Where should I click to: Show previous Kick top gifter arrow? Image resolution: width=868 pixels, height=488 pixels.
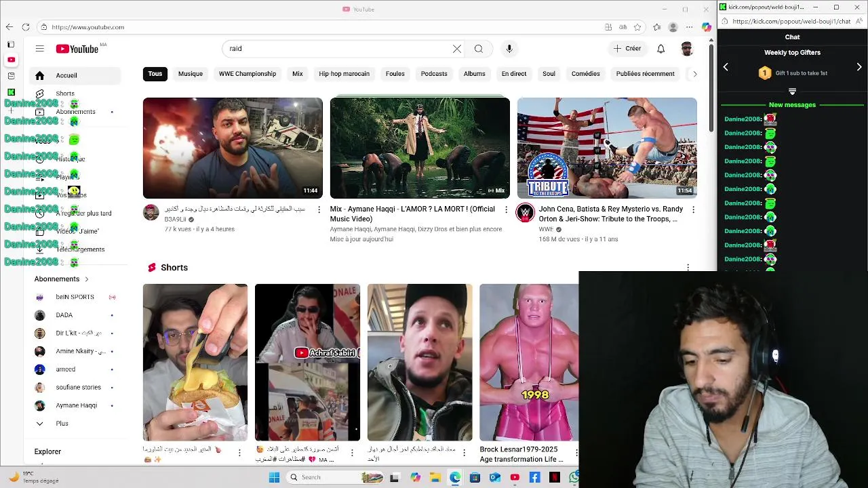click(x=726, y=67)
